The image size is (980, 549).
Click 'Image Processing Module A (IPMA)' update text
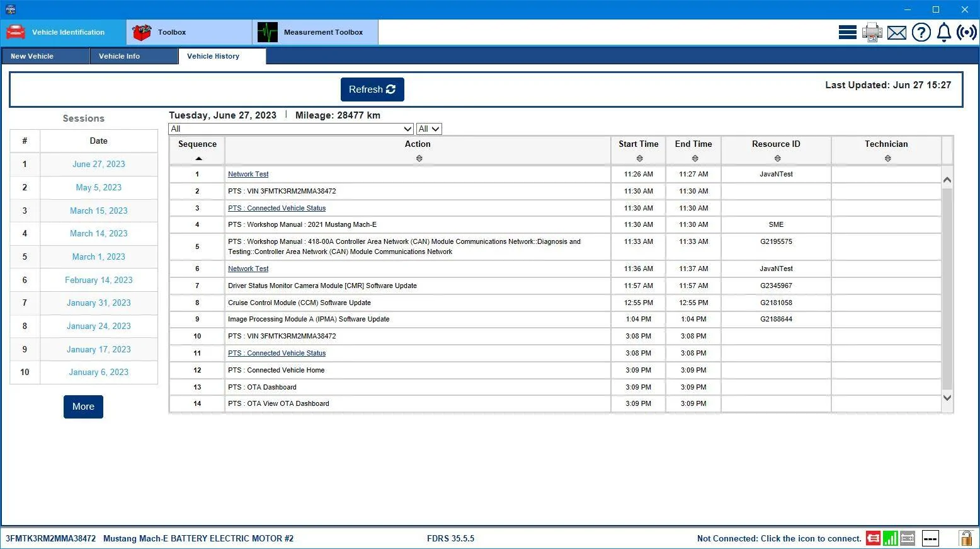tap(309, 319)
